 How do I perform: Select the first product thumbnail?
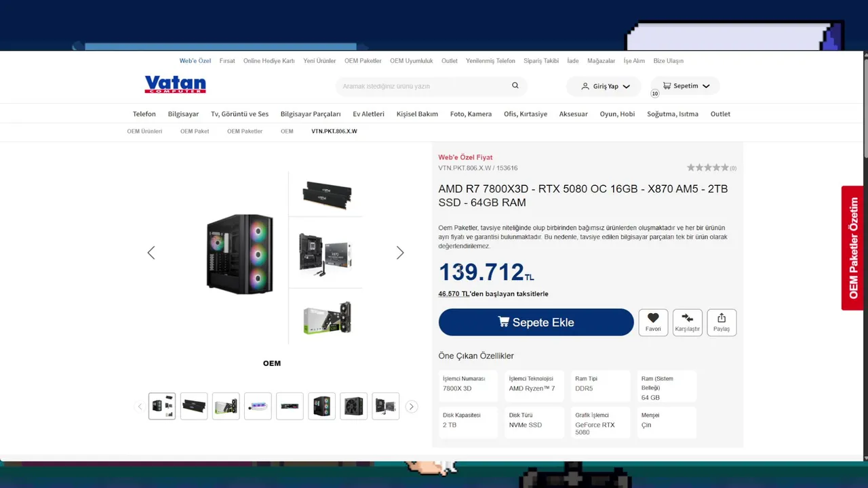[162, 406]
